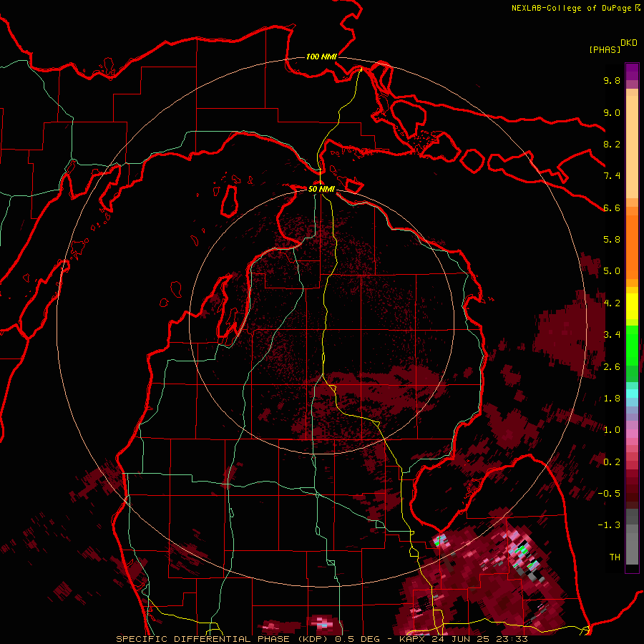Click the pink band of the color bar

(x=632, y=434)
